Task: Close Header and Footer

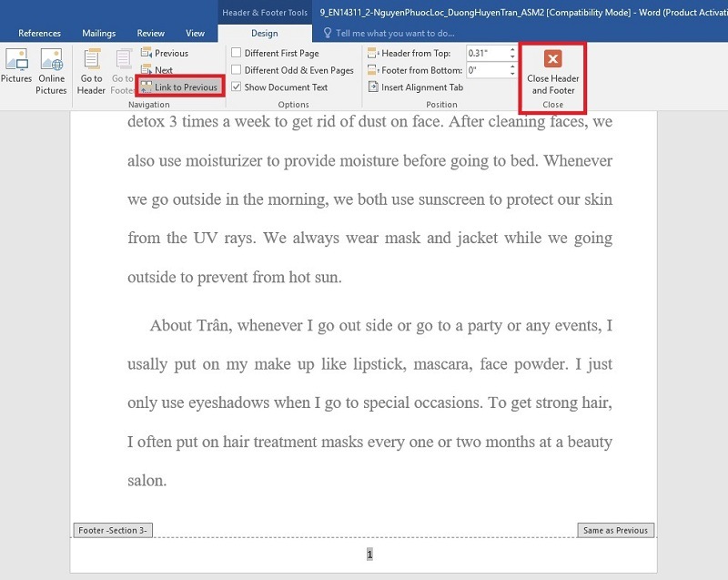Action: pyautogui.click(x=552, y=73)
